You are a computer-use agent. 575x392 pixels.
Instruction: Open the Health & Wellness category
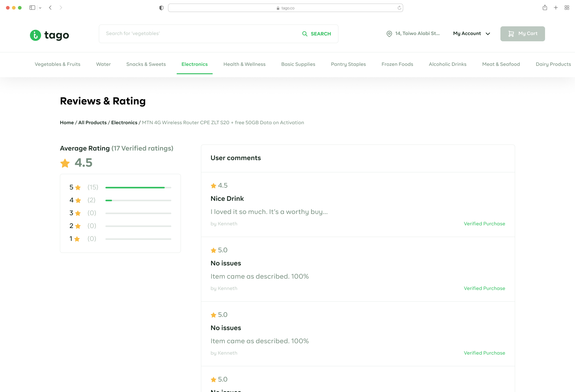coord(244,64)
